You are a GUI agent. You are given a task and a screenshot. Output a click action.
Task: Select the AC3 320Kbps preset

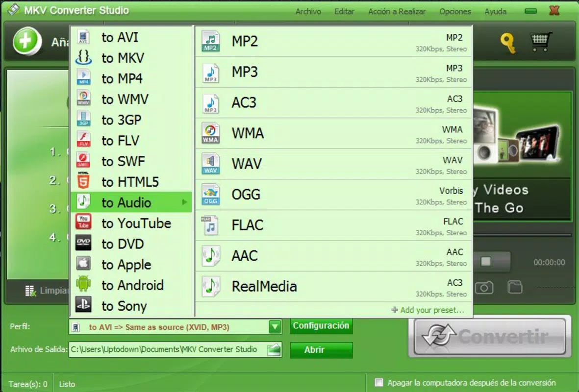(x=334, y=103)
